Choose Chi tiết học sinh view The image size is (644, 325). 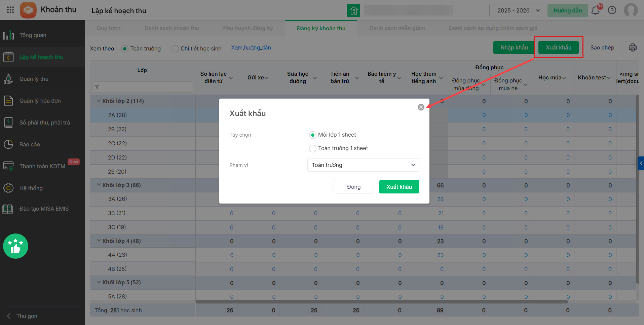[x=175, y=49]
